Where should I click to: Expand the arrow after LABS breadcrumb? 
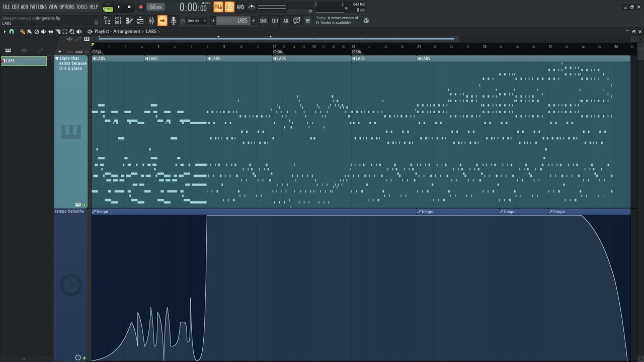coord(159,31)
